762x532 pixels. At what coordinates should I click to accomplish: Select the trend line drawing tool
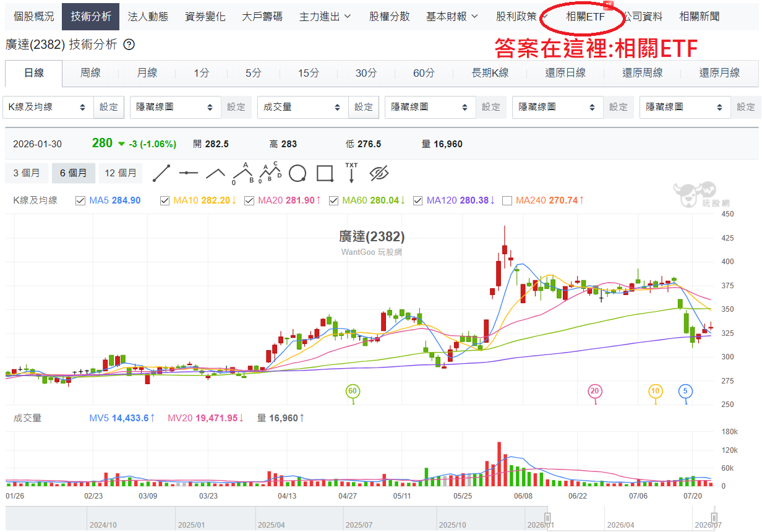tap(161, 173)
